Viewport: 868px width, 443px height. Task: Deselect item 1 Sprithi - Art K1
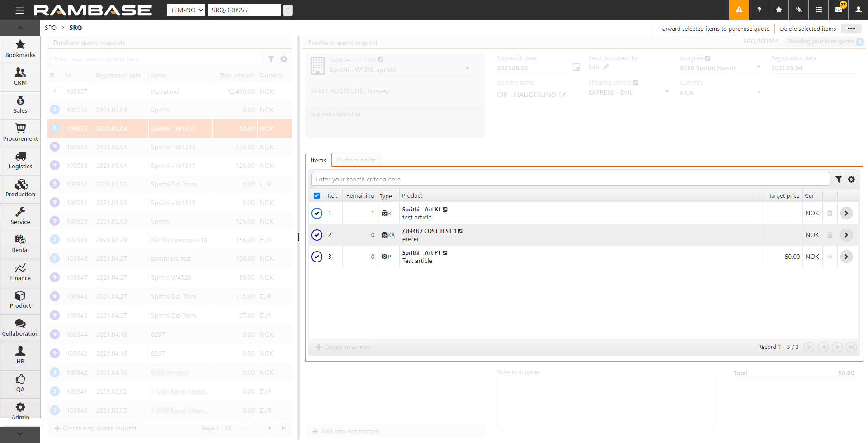317,213
